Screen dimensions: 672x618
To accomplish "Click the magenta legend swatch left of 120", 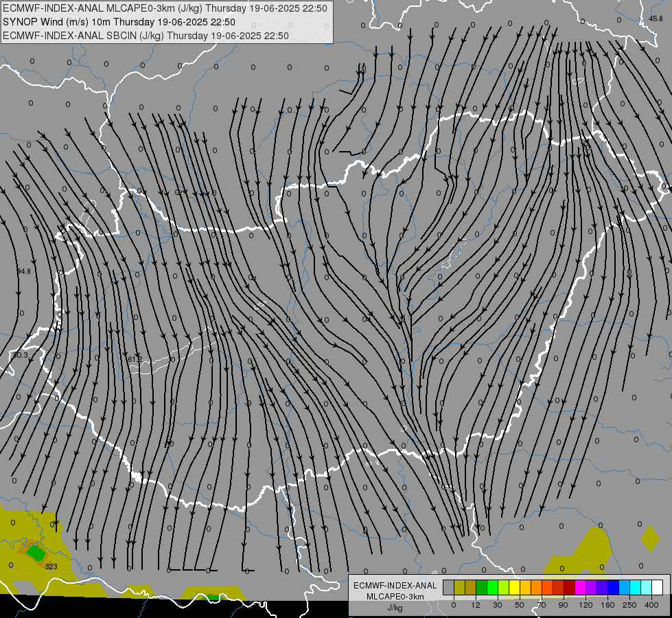I will point(580,587).
